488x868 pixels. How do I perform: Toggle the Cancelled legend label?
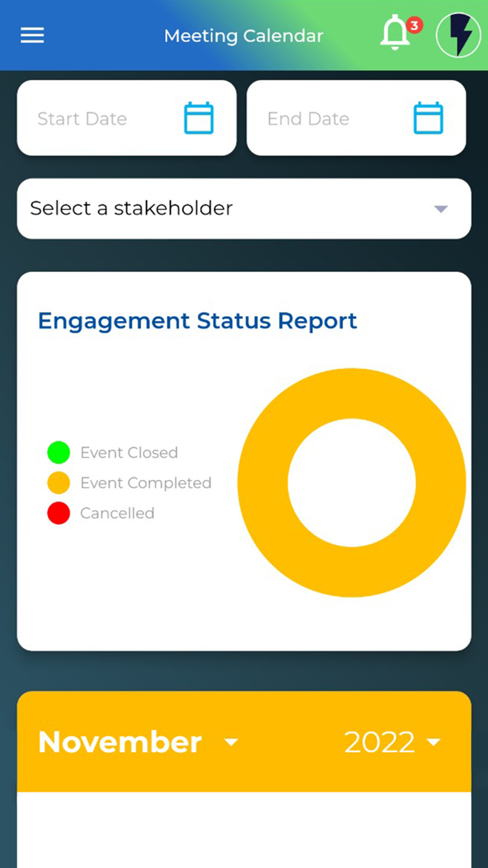tap(117, 513)
